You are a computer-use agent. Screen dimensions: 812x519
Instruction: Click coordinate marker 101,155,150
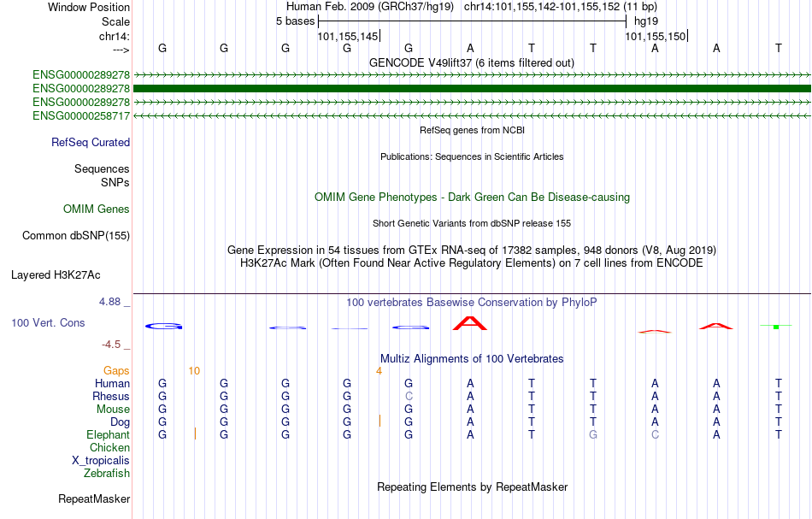655,36
